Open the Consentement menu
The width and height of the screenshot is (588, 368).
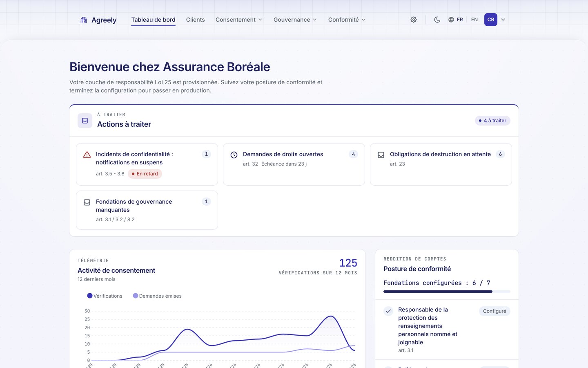tap(239, 20)
